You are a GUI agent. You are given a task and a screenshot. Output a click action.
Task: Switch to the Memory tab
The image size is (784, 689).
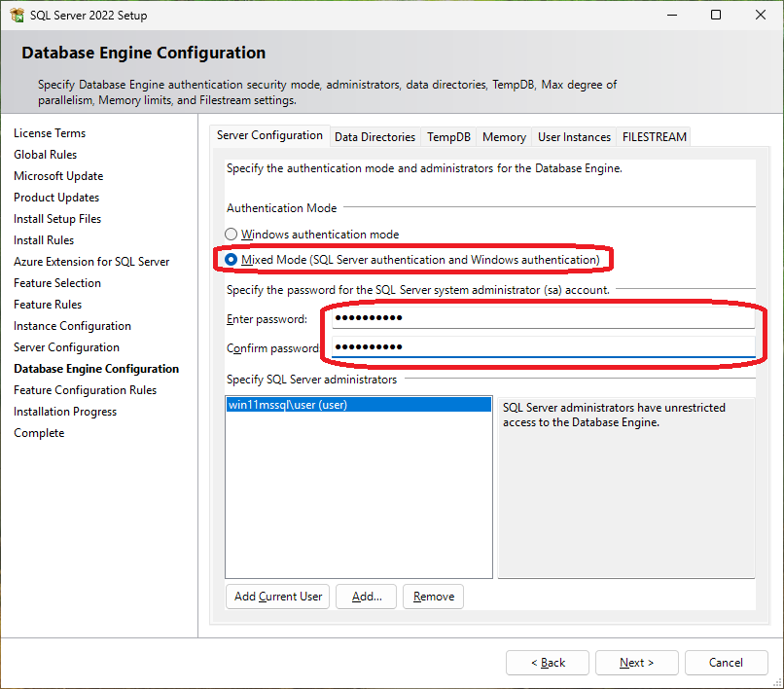(504, 137)
